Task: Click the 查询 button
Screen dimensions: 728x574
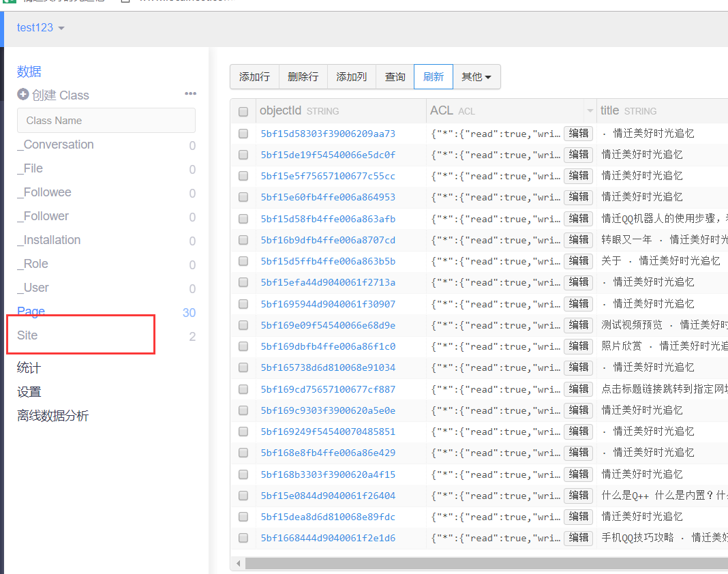Action: [x=395, y=76]
